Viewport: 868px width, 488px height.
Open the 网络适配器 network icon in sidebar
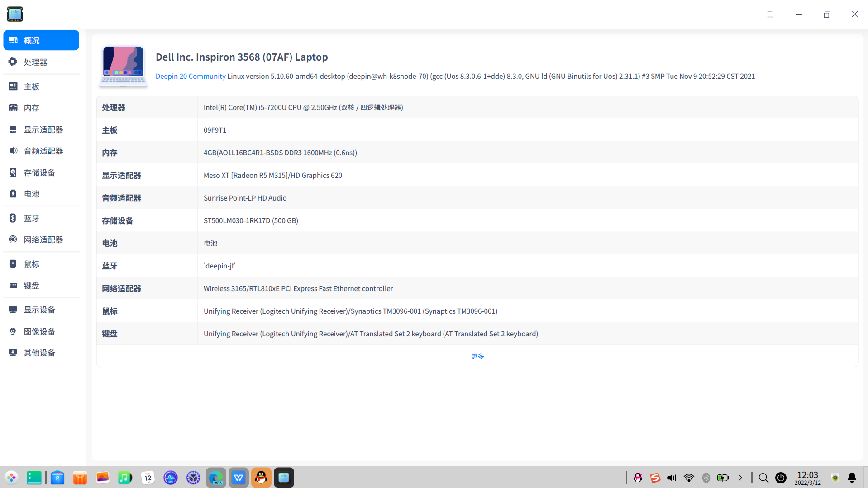click(13, 239)
